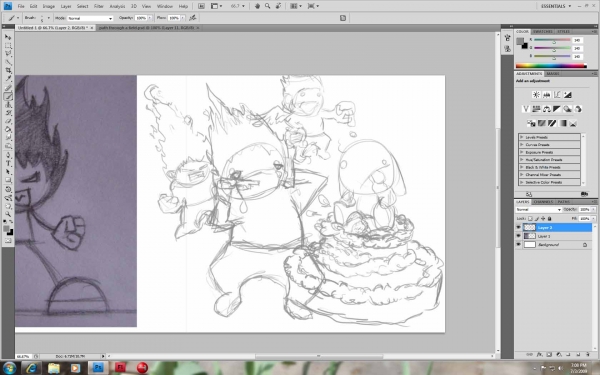Choose Rotate View tool in application bar
The width and height of the screenshot is (600, 375).
(x=279, y=6)
